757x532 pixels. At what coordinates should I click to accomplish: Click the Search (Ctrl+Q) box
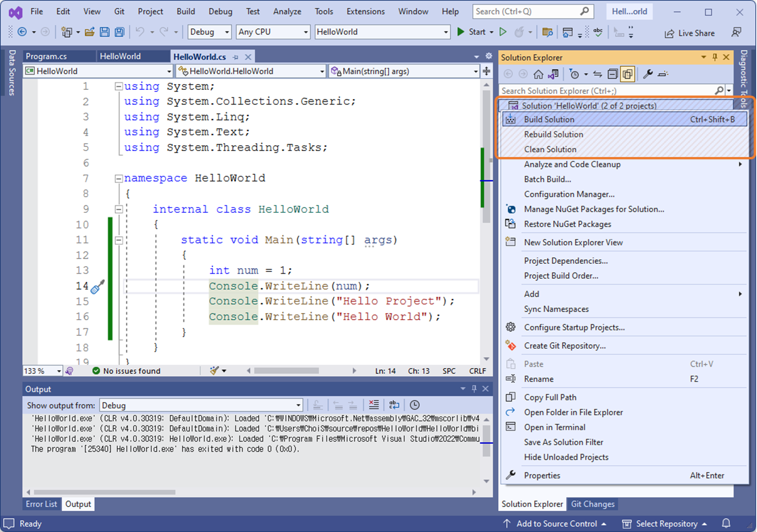(533, 11)
